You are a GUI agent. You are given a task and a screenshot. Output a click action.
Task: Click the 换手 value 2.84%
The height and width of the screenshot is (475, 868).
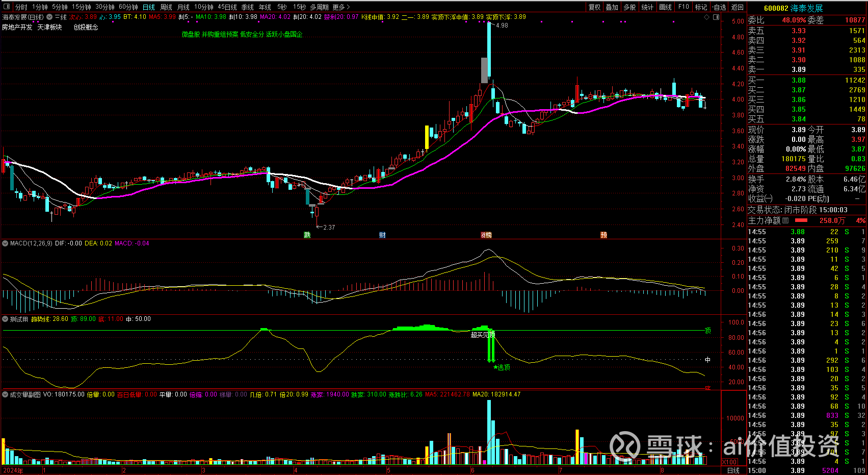pyautogui.click(x=796, y=179)
